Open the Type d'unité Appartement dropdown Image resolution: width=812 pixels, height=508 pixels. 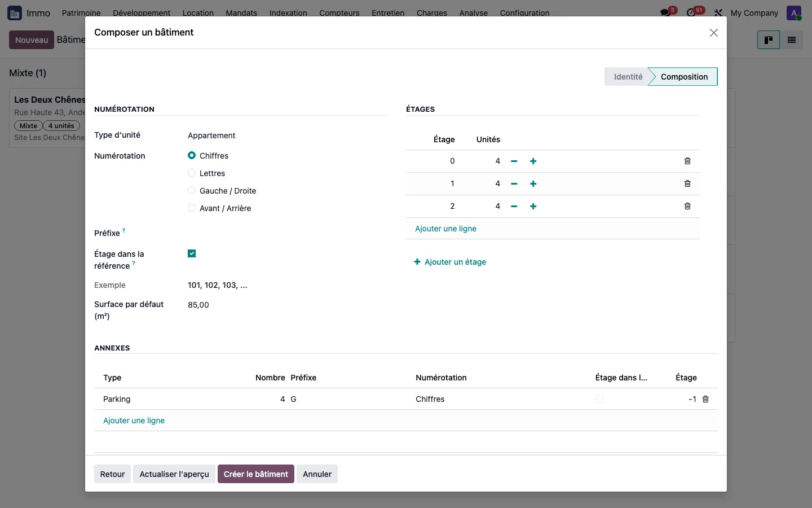click(x=288, y=135)
